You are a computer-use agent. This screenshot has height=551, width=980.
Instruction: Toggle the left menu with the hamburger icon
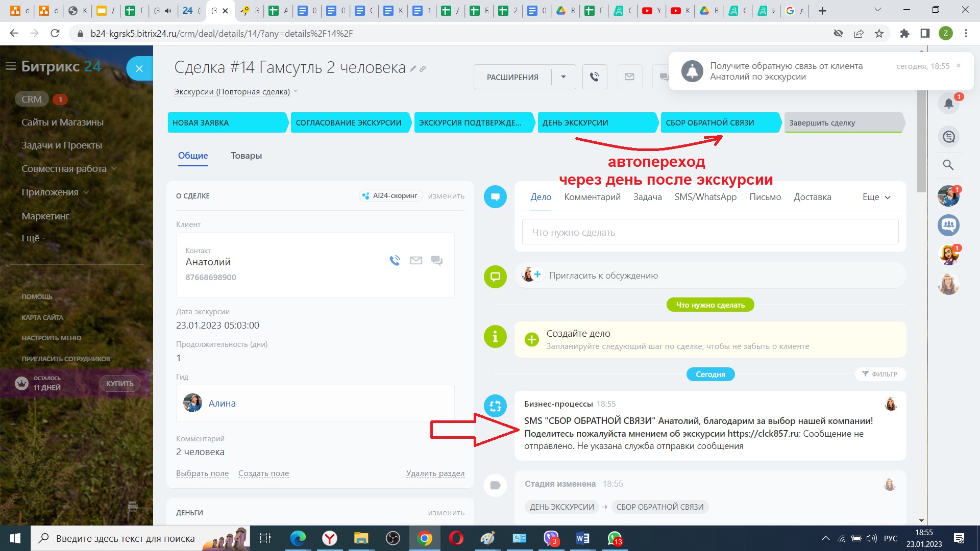[x=10, y=66]
